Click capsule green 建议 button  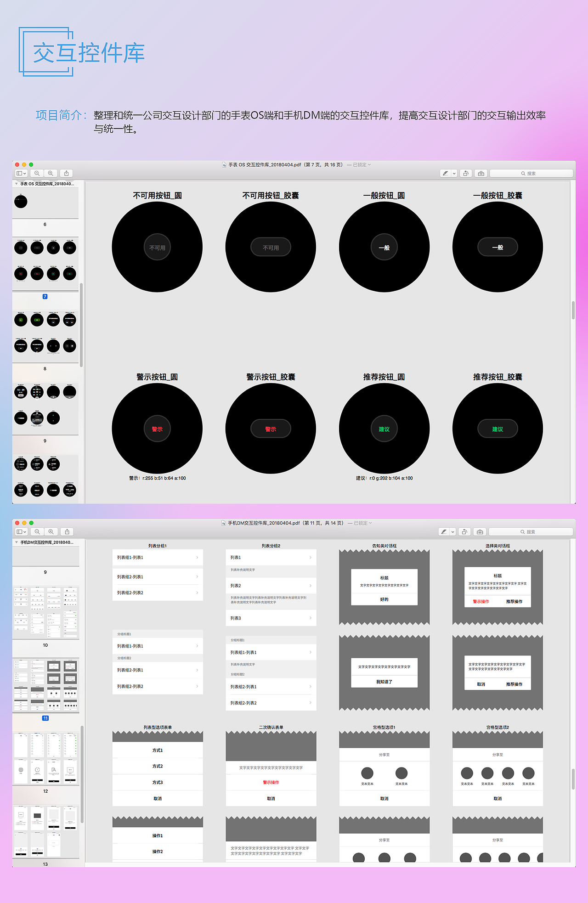coord(498,429)
